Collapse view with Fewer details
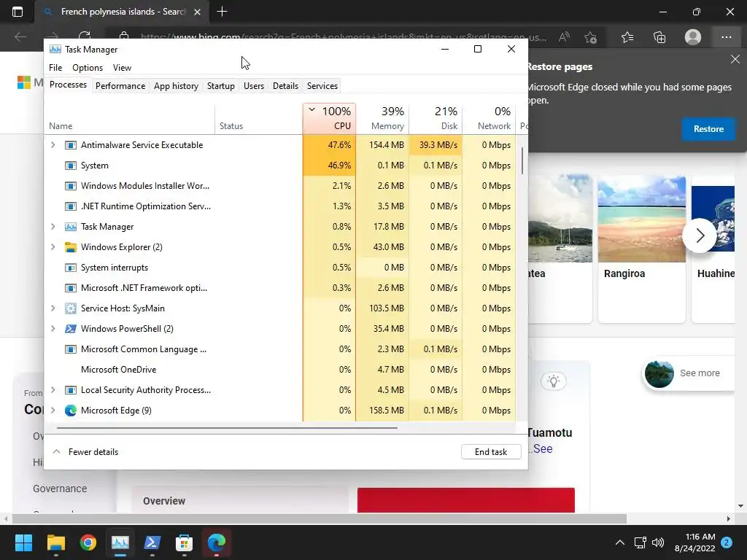Viewport: 747px width, 560px height. [x=85, y=452]
